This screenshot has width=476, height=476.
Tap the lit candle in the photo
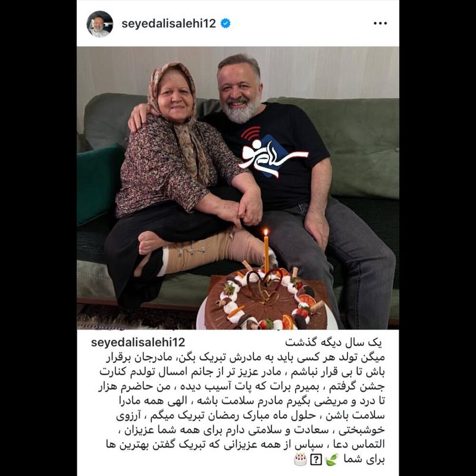coord(266,250)
